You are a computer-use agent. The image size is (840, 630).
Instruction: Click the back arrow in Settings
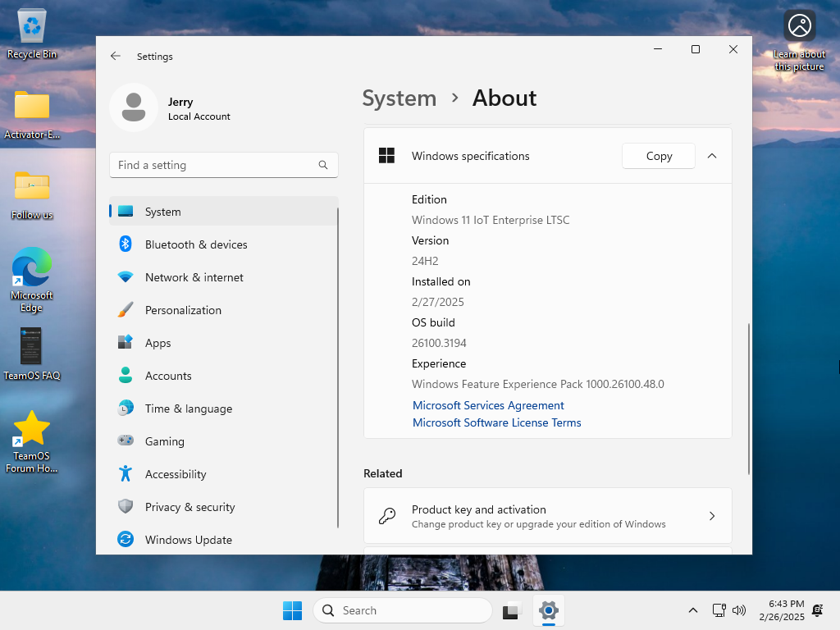[x=115, y=57]
